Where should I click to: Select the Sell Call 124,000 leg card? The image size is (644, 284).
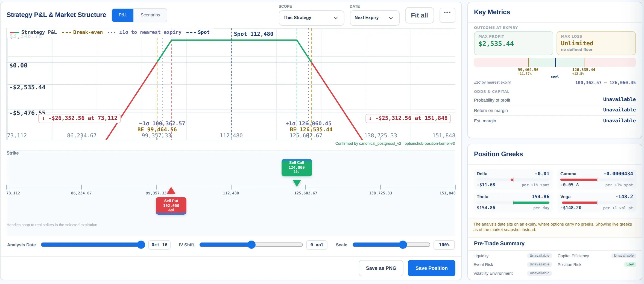(x=297, y=167)
